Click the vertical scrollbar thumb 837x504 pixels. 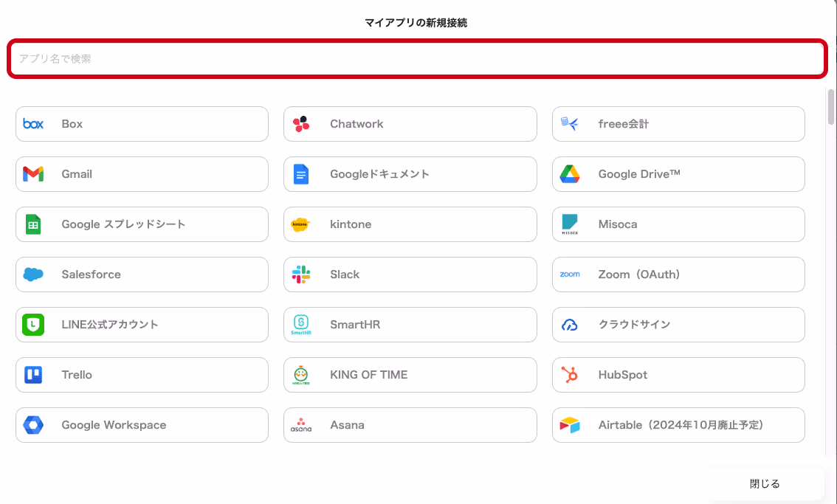click(830, 107)
